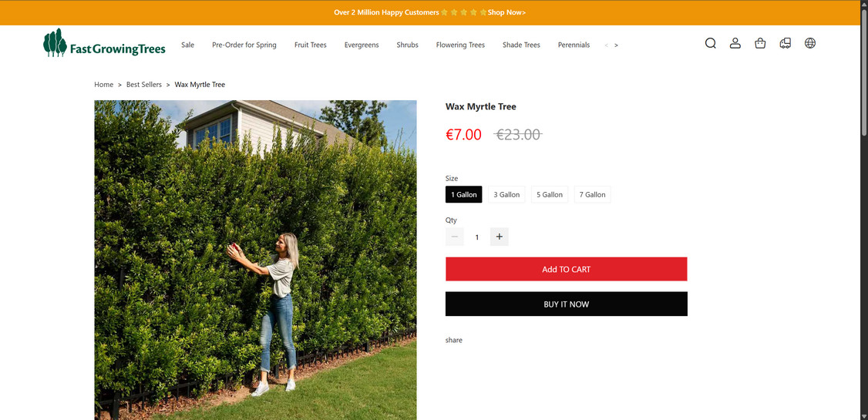Viewport: 868px width, 420px height.
Task: Move the nav menu back with left arrow
Action: pos(606,45)
